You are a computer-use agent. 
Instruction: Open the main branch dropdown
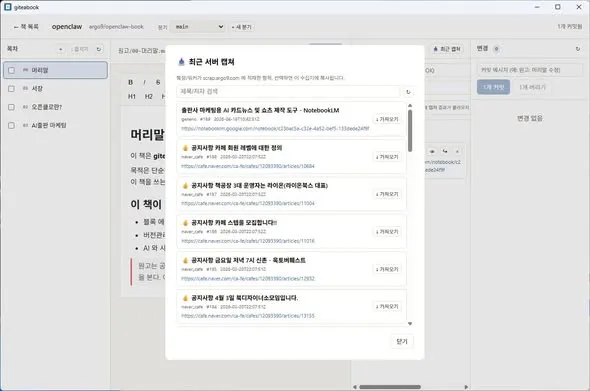[x=198, y=27]
